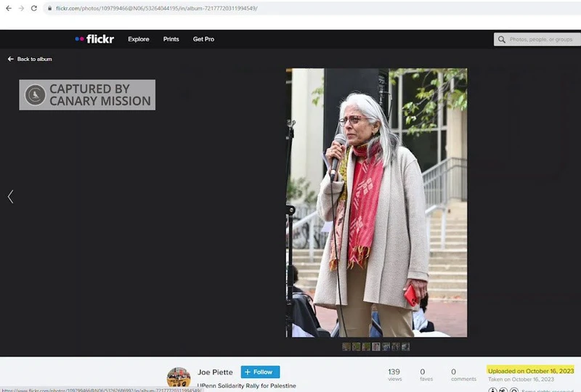This screenshot has height=392, width=581.
Task: Select the first thumbnail in the filmstrip
Action: [x=346, y=347]
